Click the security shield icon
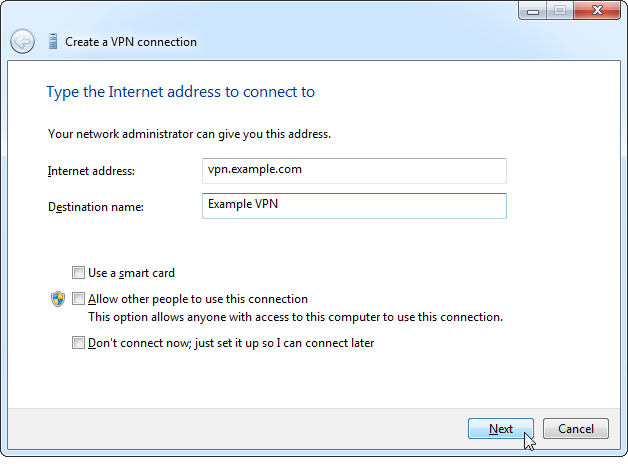628x464 pixels. [x=57, y=299]
